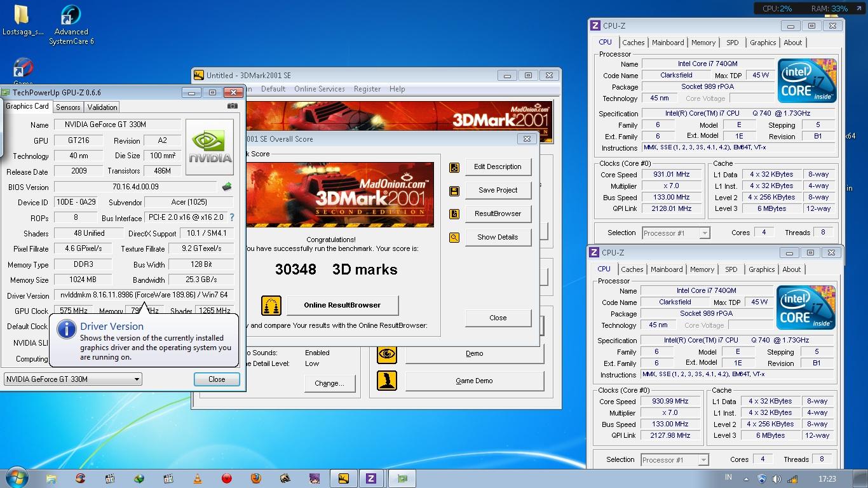Click the eye icon beside the Demo button
Image resolution: width=868 pixels, height=488 pixels.
coord(387,353)
